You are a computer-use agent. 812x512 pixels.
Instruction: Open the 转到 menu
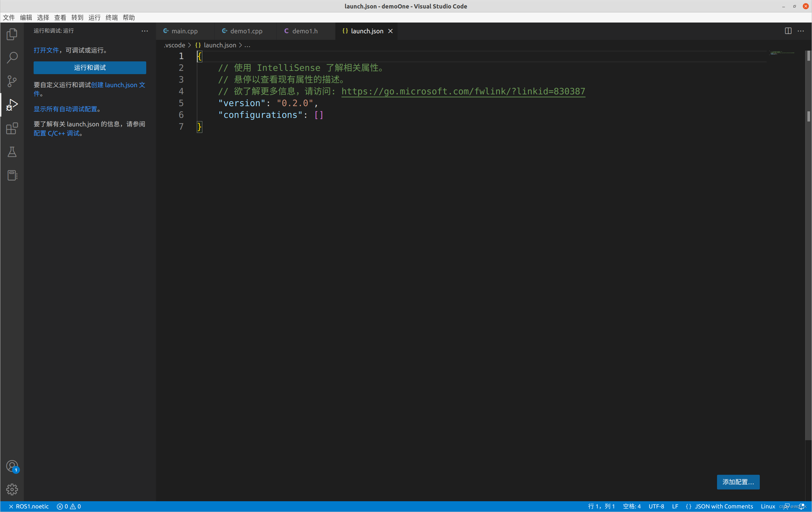[x=78, y=18]
